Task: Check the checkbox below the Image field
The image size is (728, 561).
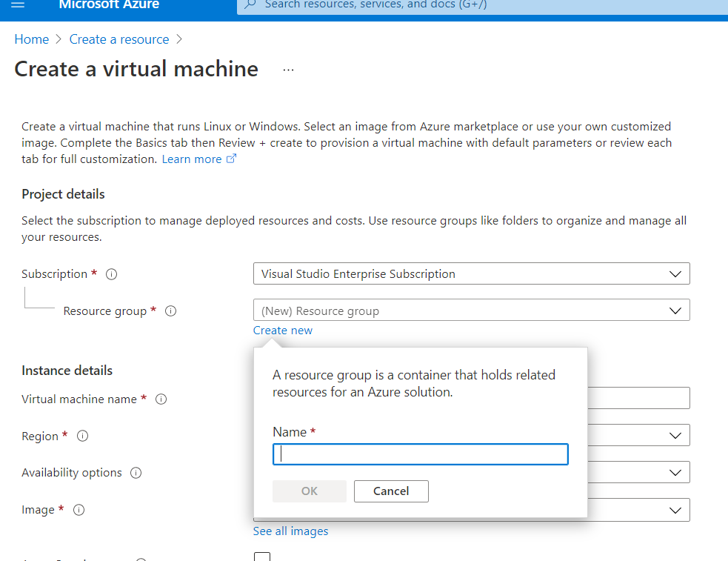Action: tap(262, 557)
